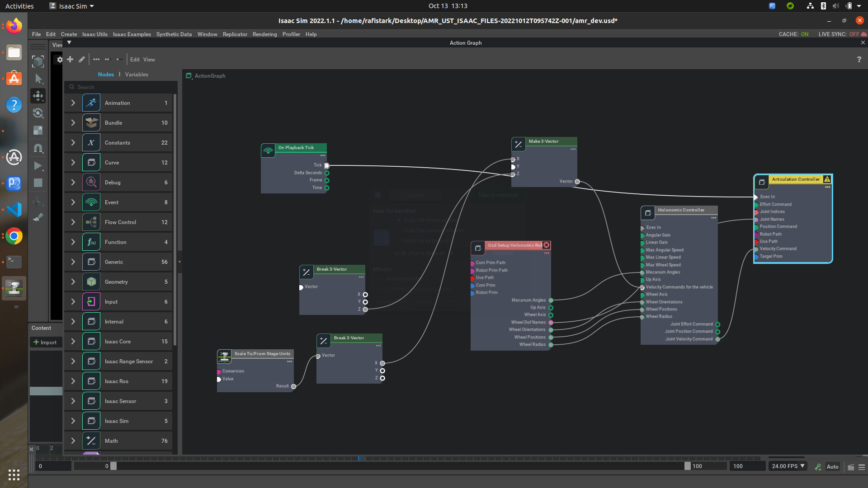The height and width of the screenshot is (488, 868).
Task: Select the Rotate tool on the left toolbar
Action: 38,113
